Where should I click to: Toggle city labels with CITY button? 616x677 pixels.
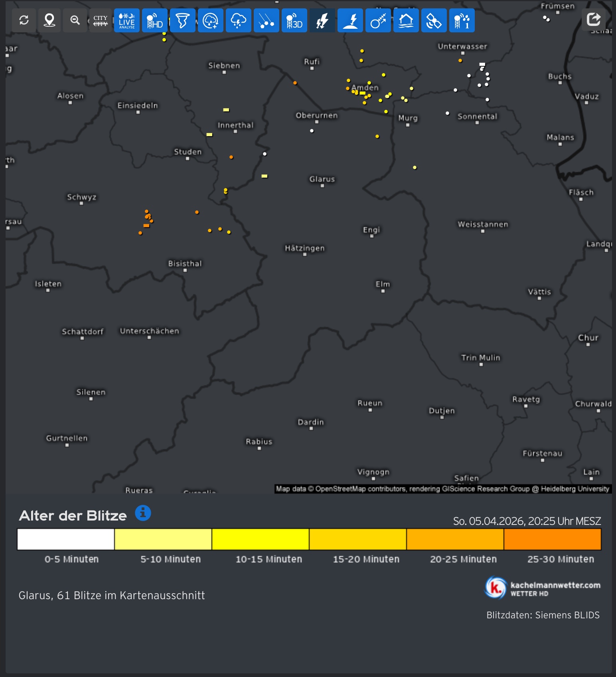[101, 20]
